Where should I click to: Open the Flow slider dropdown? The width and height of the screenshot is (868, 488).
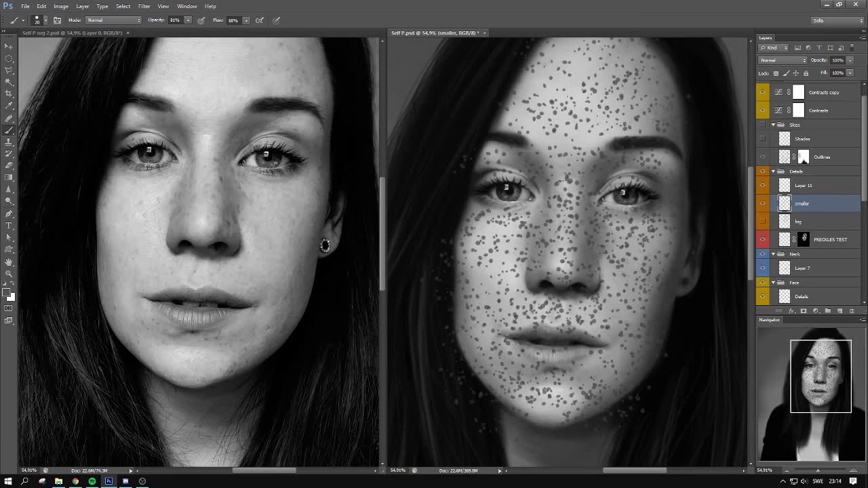point(245,20)
